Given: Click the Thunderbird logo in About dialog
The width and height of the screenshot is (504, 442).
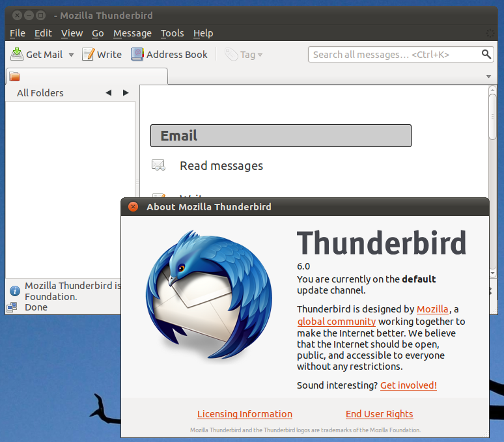Looking at the screenshot, I should coord(209,294).
